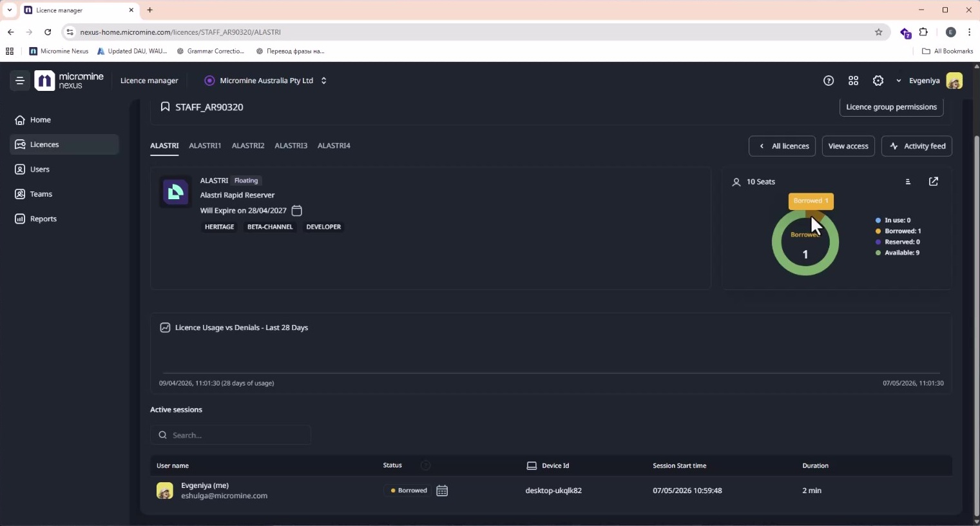The width and height of the screenshot is (980, 526).
Task: Open the apps grid icon
Action: [x=853, y=81]
